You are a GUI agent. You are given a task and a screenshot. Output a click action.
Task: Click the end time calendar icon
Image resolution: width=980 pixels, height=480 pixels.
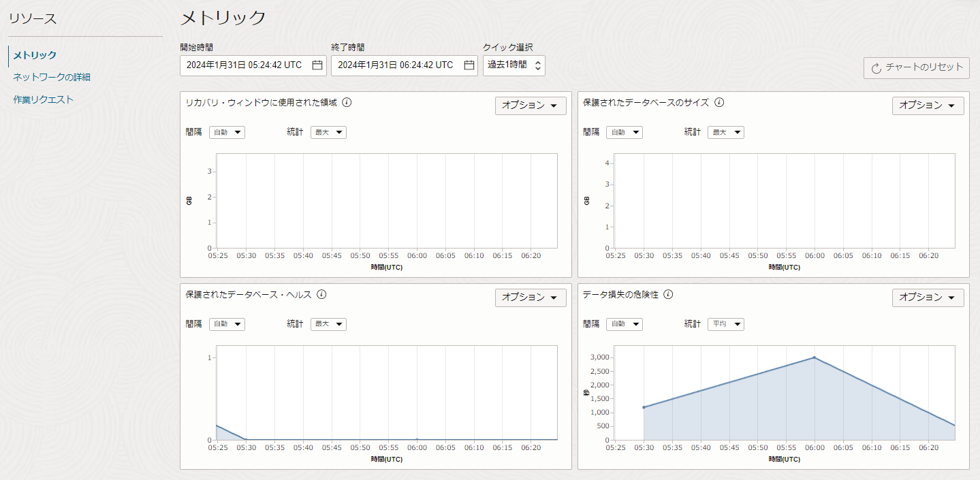[x=469, y=65]
